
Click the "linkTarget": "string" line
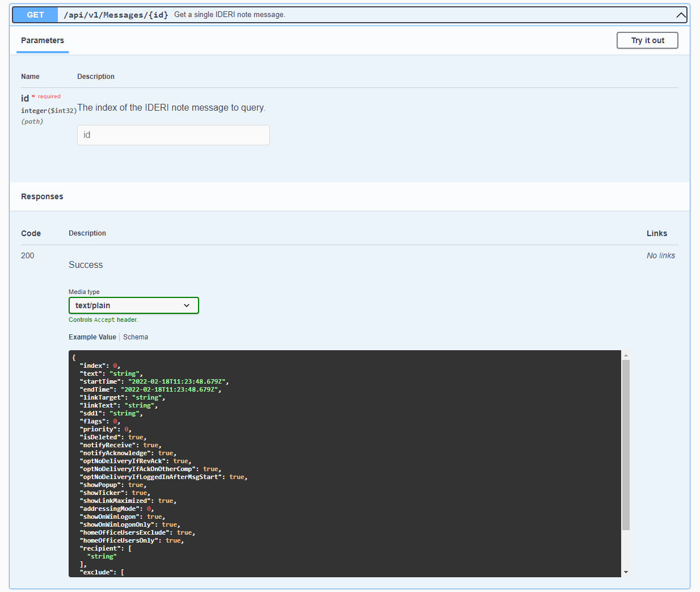tap(123, 397)
